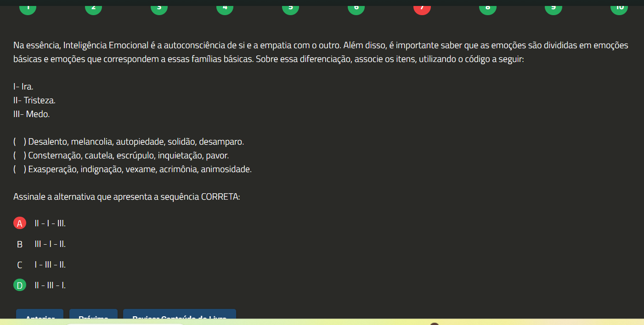
Task: Select the green option D marker
Action: tap(19, 286)
